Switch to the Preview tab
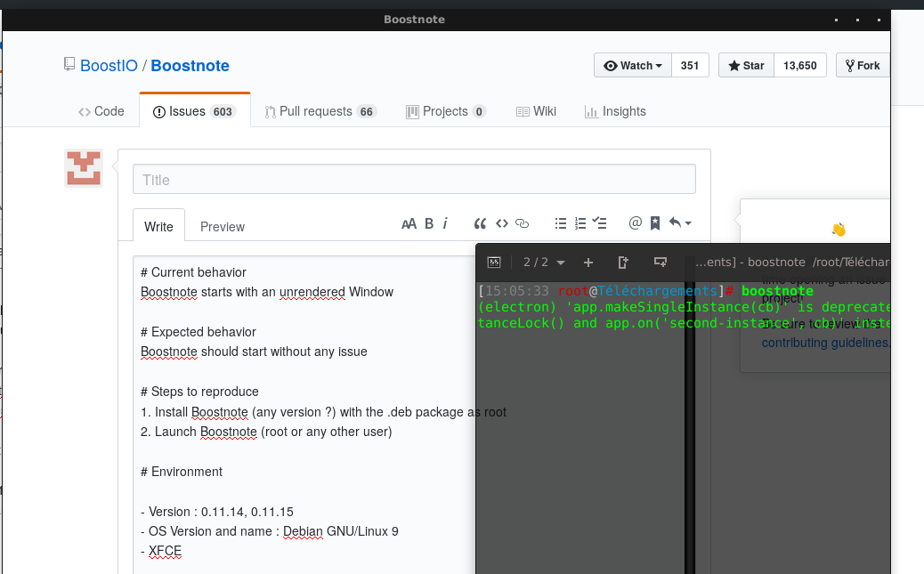Image resolution: width=924 pixels, height=574 pixels. click(x=222, y=227)
